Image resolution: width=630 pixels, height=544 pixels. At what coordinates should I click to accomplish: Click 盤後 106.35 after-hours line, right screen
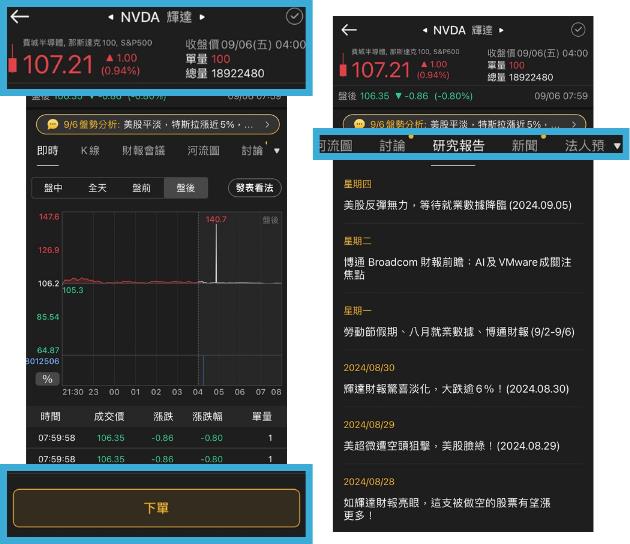(x=463, y=96)
